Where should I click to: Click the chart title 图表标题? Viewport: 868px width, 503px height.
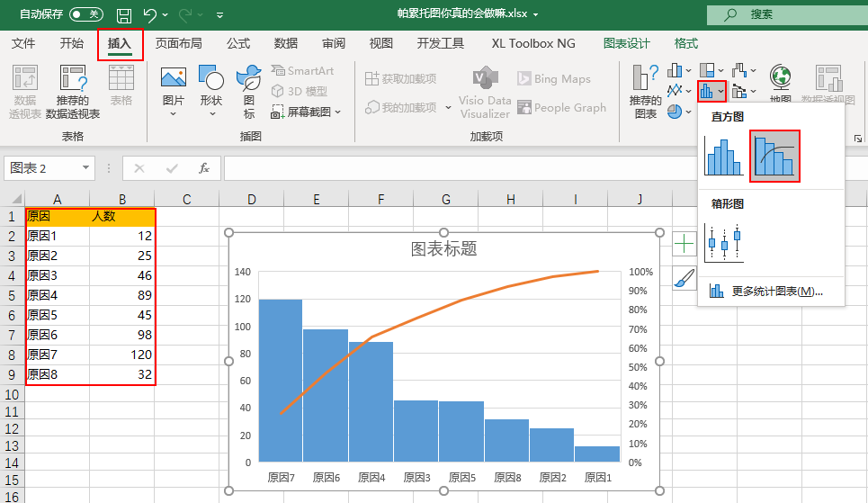443,248
